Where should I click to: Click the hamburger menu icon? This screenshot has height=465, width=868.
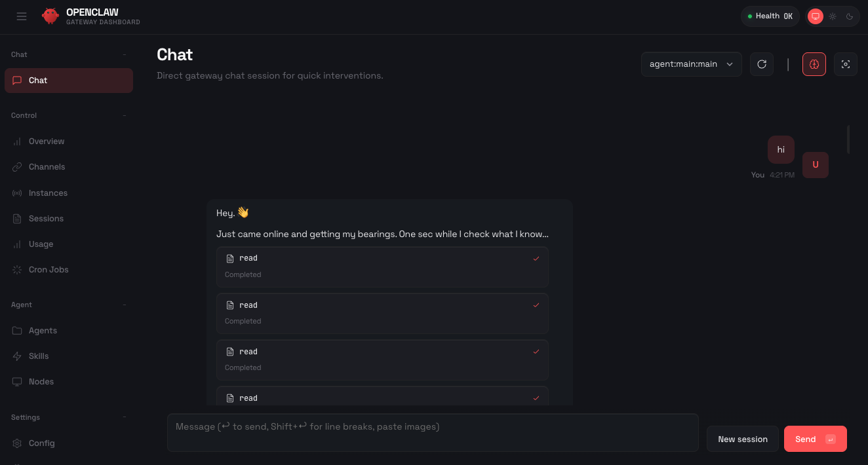[22, 16]
